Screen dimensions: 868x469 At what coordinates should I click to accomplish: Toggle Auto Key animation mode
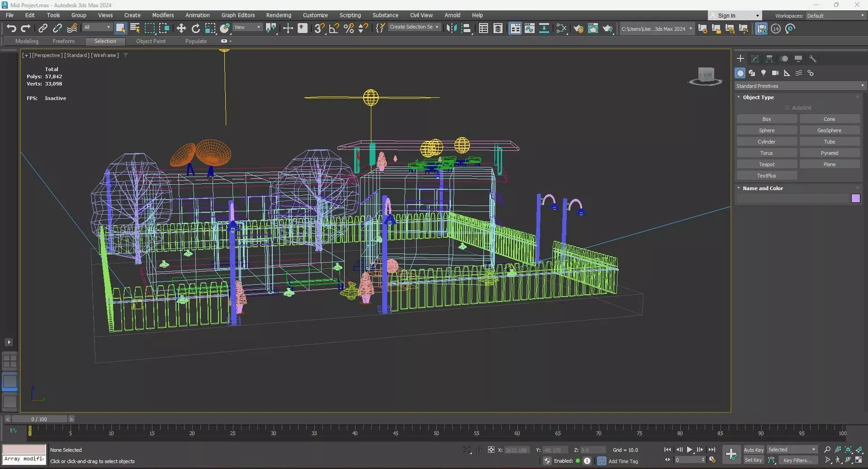point(753,450)
